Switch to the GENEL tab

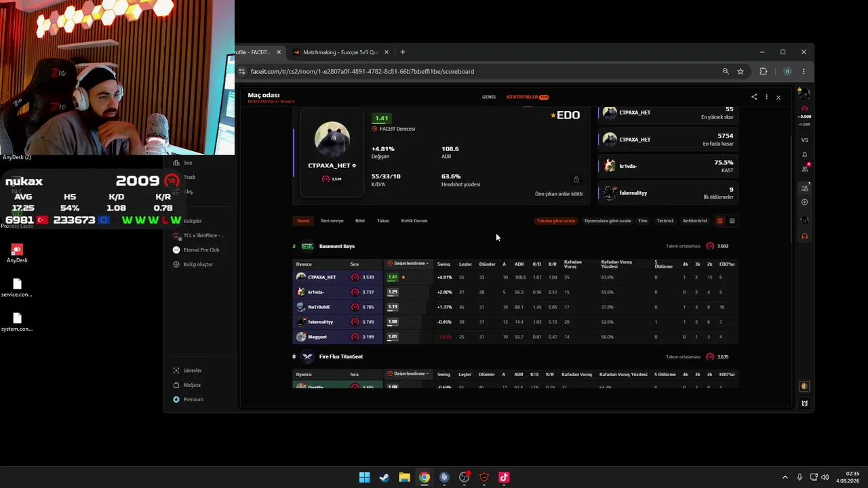tap(489, 97)
